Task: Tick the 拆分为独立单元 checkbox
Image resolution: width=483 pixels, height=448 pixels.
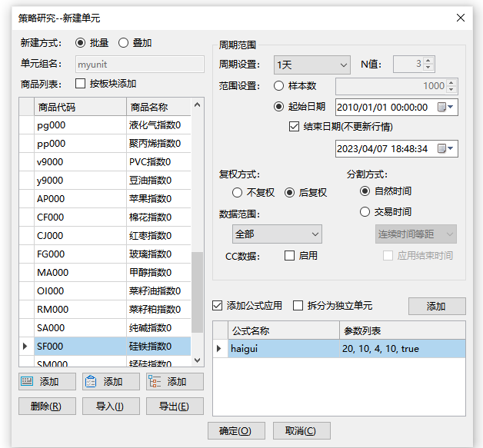Action: point(298,306)
